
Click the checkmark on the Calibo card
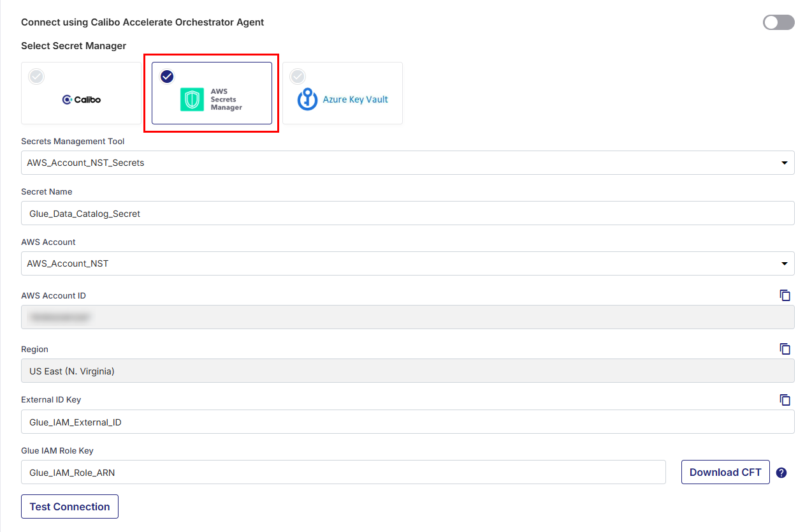click(36, 77)
